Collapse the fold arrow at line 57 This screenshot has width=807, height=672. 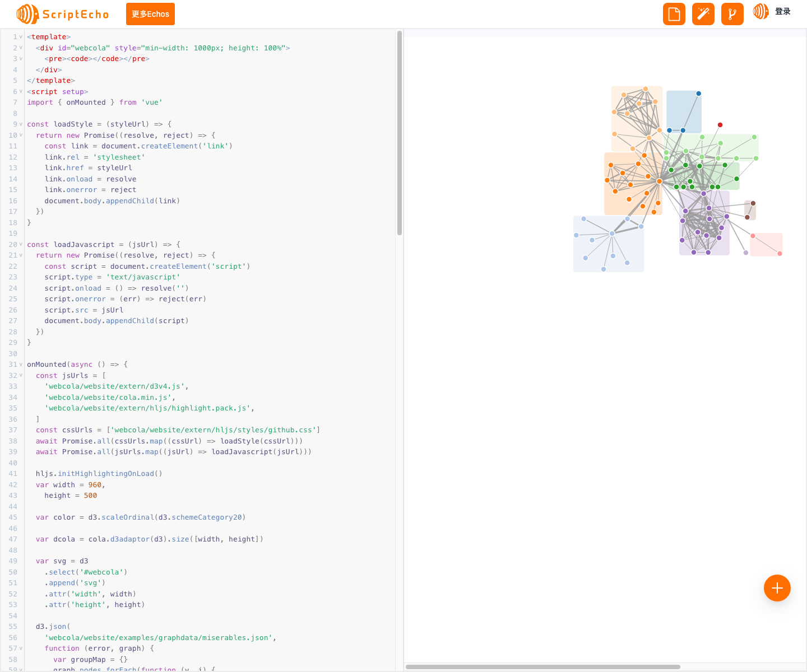(21, 648)
